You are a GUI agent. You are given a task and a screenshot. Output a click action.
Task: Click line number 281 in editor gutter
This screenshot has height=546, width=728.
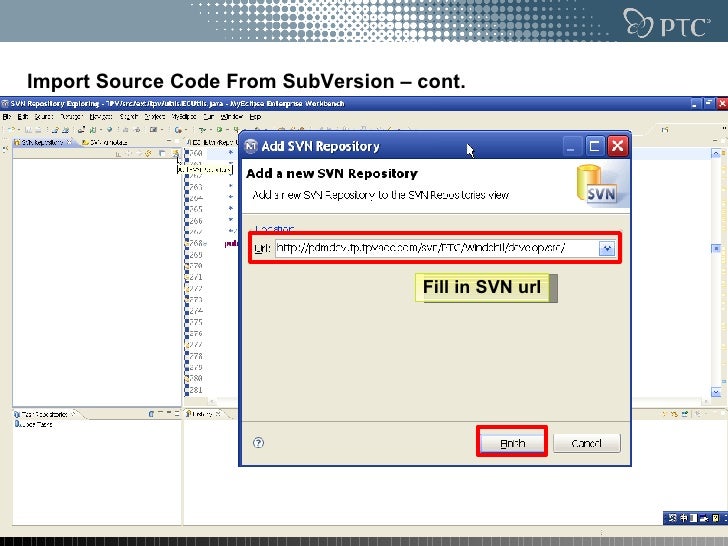click(195, 390)
